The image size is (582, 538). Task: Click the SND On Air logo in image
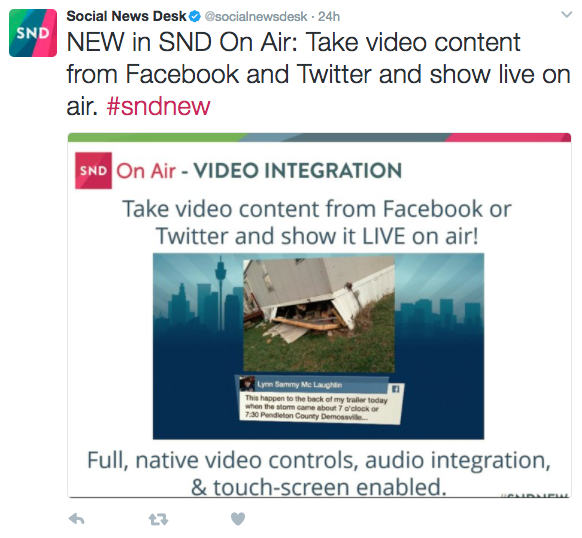[93, 171]
